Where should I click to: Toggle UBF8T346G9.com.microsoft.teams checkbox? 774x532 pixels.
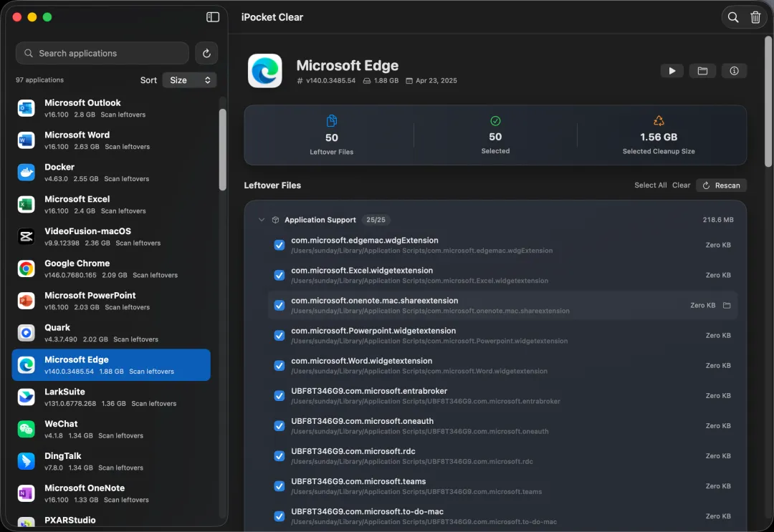tap(279, 486)
